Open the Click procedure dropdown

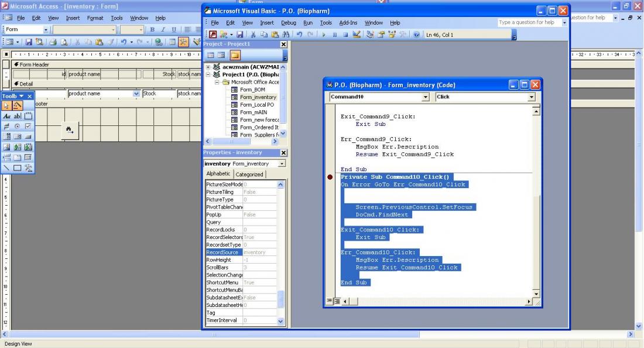(532, 97)
